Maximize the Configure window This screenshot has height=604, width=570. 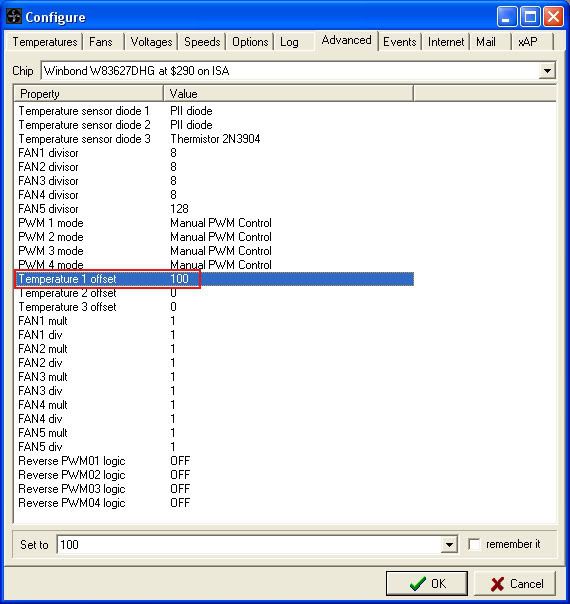click(x=530, y=17)
